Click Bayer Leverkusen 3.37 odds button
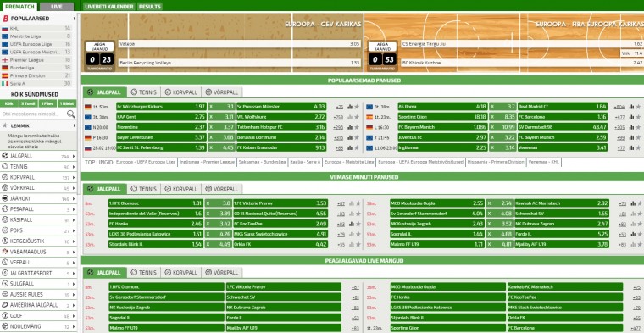 pos(161,137)
